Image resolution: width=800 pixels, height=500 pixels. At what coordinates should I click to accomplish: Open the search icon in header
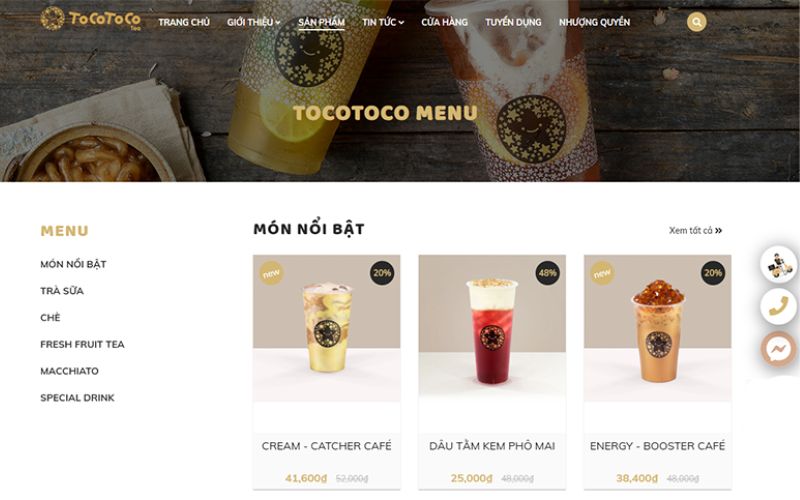coord(696,22)
